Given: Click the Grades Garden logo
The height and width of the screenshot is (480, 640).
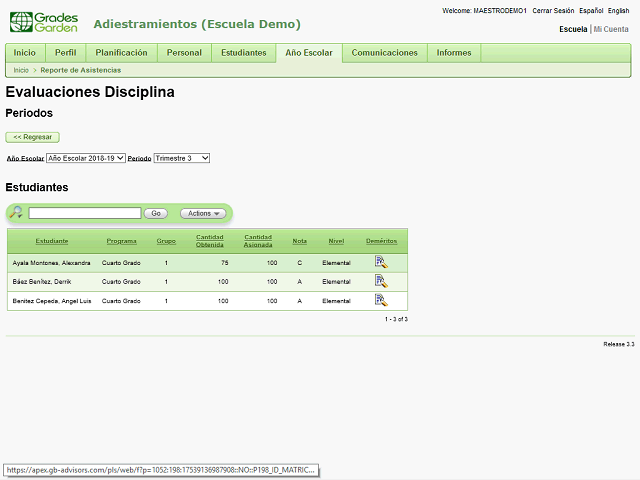Looking at the screenshot, I should pyautogui.click(x=44, y=22).
